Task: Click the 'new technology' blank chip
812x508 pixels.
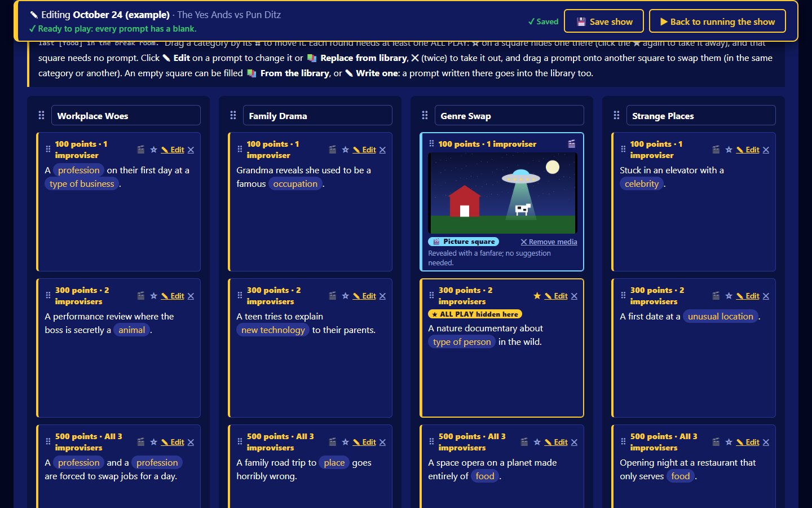Action: coord(273,330)
